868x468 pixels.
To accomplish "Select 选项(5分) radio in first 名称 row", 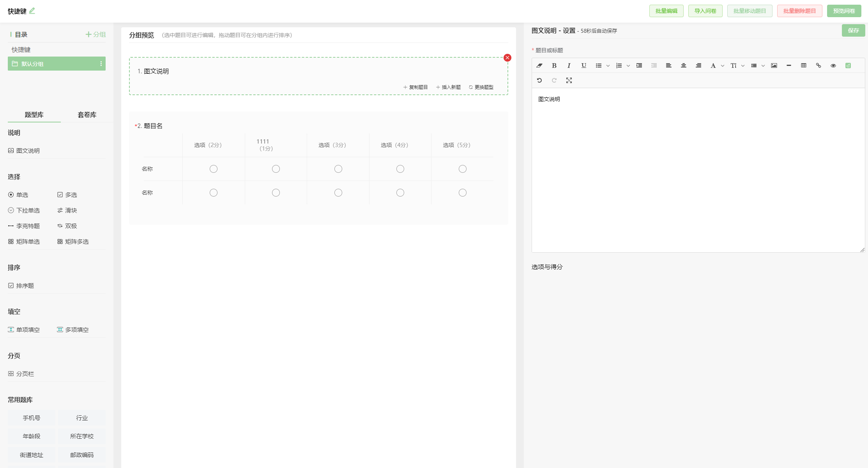I will click(463, 169).
